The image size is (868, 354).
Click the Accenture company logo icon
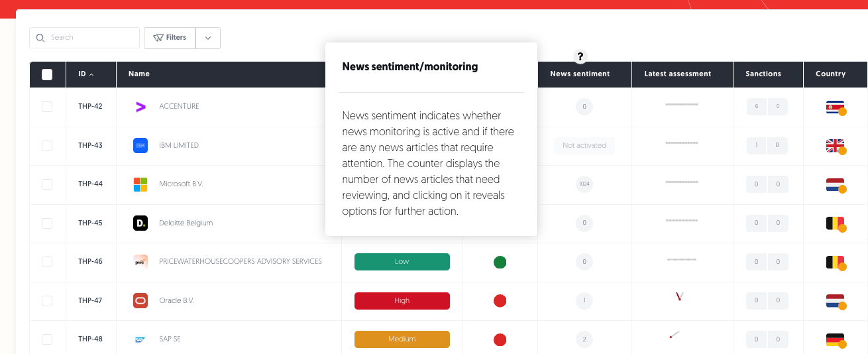(140, 107)
